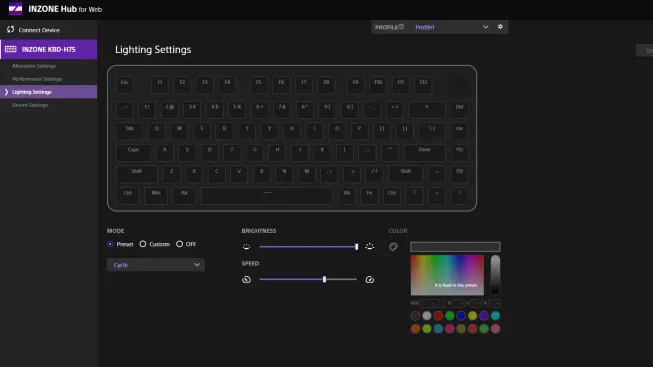Viewport: 653px width, 367px height.
Task: Choose the lime color swatch
Action: tap(427, 329)
